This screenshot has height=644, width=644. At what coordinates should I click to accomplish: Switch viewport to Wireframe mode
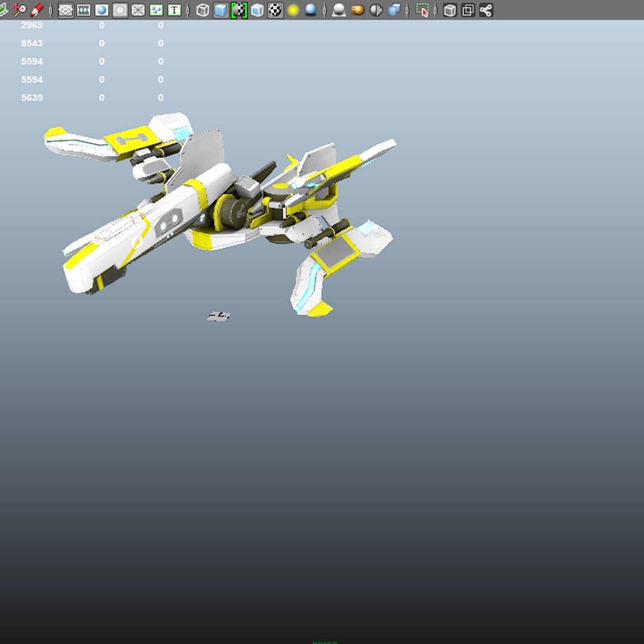tap(203, 10)
